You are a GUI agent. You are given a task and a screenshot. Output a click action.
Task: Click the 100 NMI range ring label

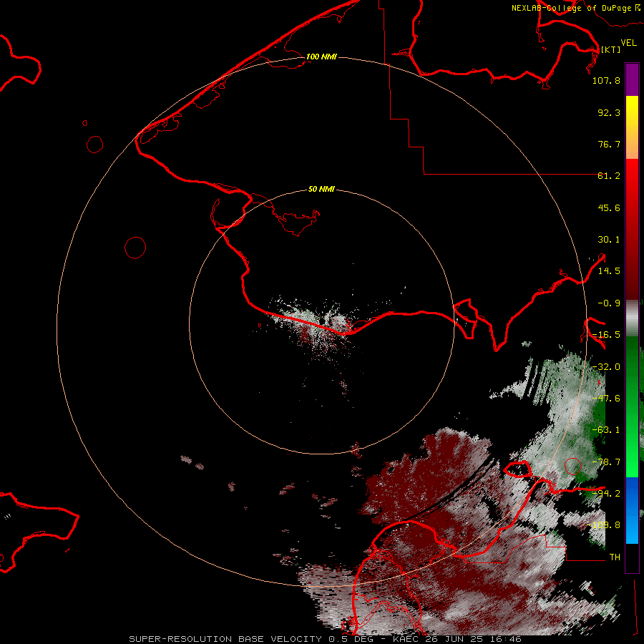coord(321,57)
